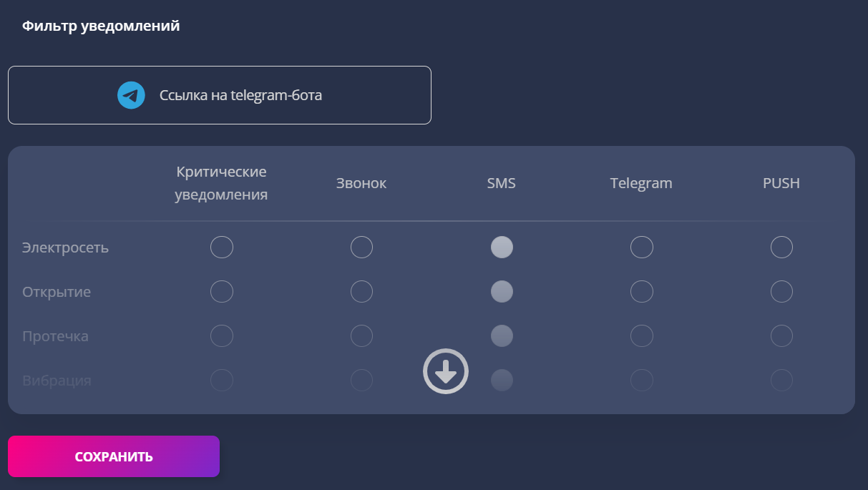Enable Критические уведомления for Электросеть
This screenshot has height=490, width=868.
pos(222,248)
